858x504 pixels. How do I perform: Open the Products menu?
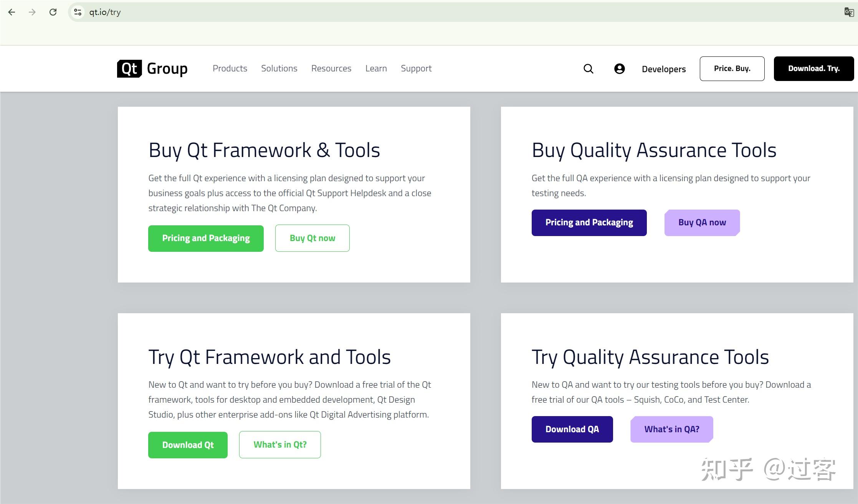pos(230,68)
